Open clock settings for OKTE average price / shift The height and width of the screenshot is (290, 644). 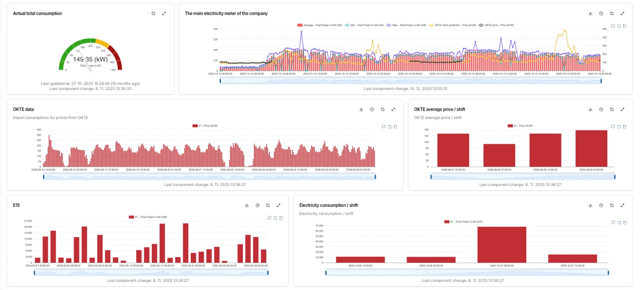point(601,109)
